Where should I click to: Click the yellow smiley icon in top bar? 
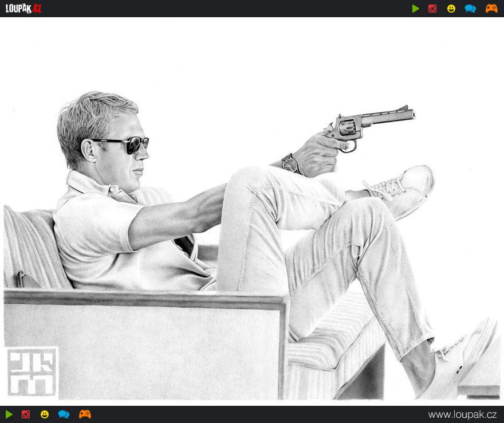[451, 9]
